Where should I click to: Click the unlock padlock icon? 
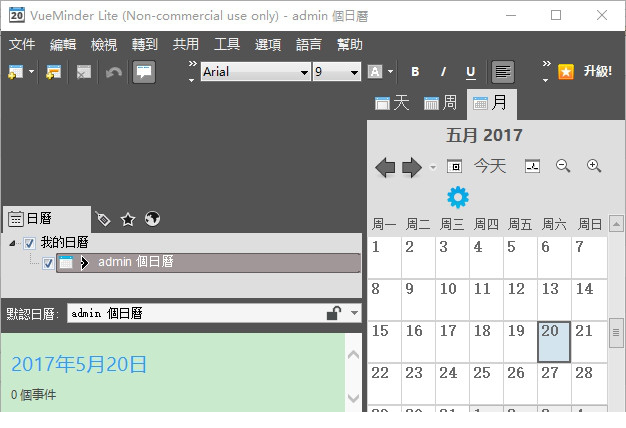pyautogui.click(x=334, y=313)
